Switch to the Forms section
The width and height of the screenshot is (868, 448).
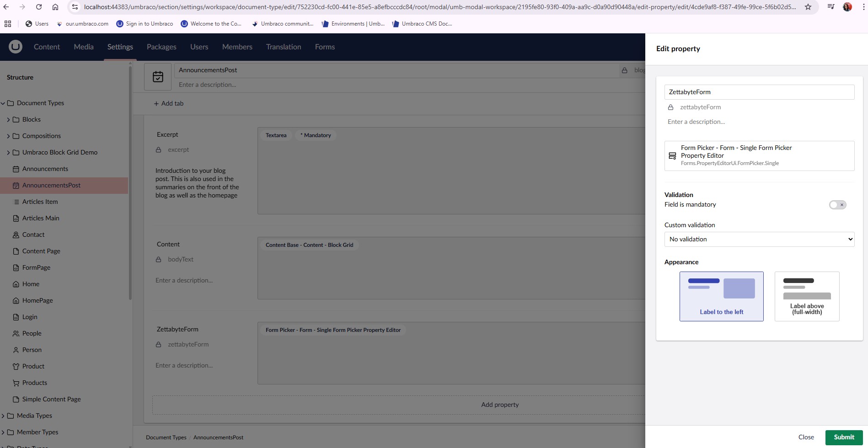pyautogui.click(x=325, y=47)
